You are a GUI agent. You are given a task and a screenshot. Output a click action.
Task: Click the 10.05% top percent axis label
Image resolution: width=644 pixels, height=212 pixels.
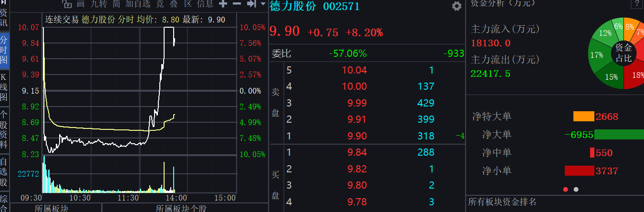click(252, 27)
